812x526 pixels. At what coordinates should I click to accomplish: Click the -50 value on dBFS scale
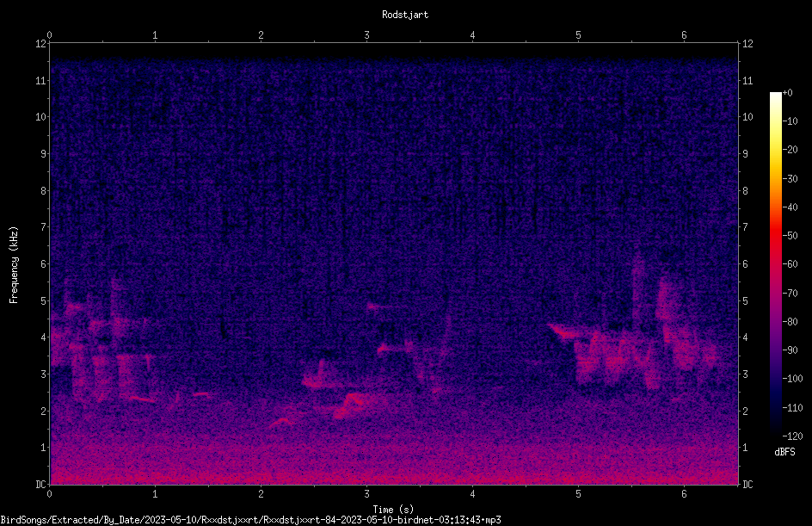(x=790, y=236)
